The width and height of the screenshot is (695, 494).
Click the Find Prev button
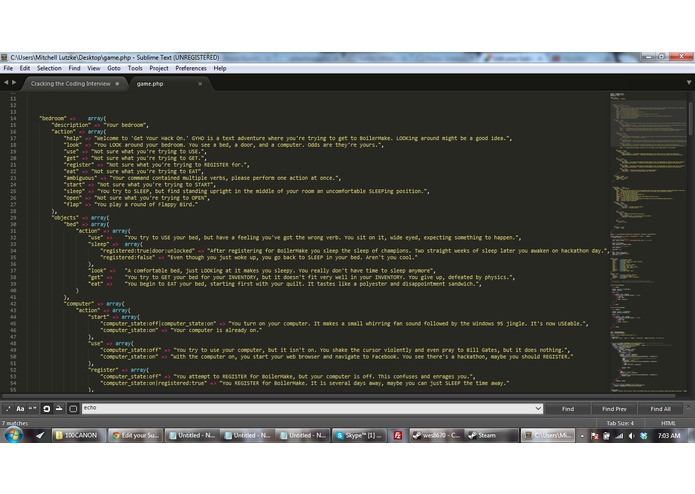coord(614,409)
